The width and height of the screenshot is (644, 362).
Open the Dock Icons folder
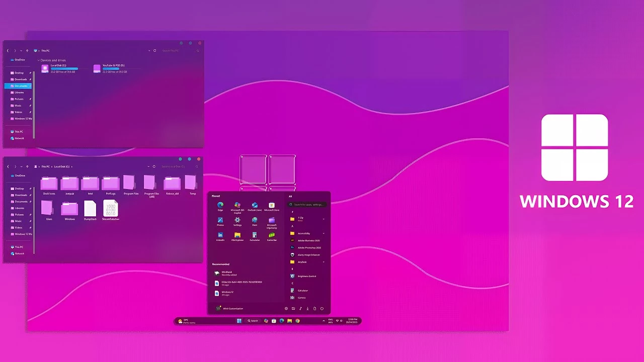(49, 185)
